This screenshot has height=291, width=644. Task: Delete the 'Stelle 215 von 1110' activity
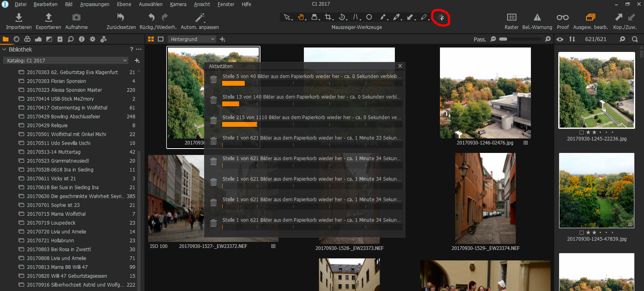pos(213,120)
